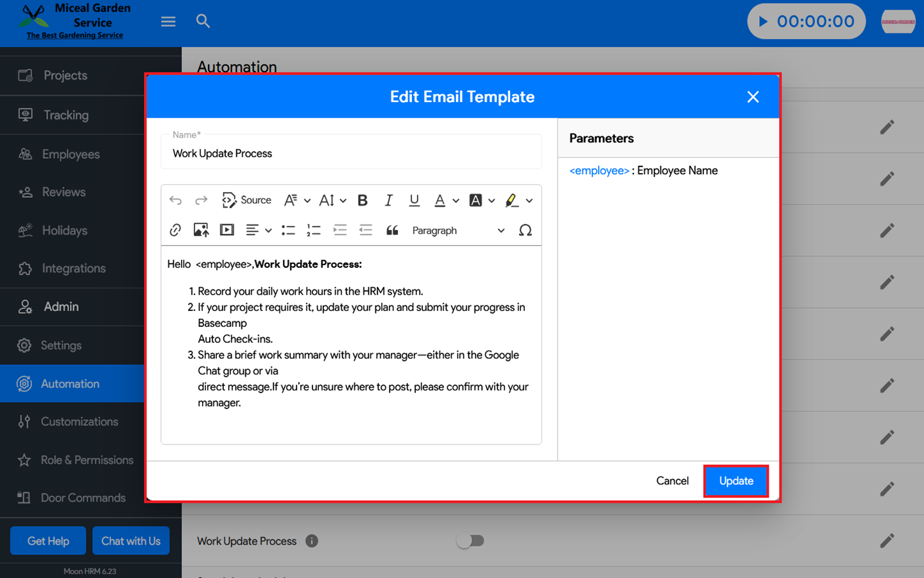Click the Bold formatting icon
The image size is (924, 578).
(x=363, y=200)
